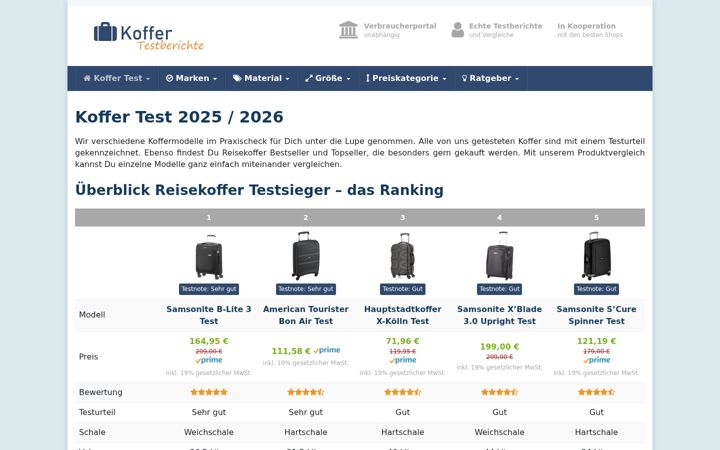The height and width of the screenshot is (450, 720).
Task: Open the American Tourister Bon Air Test link
Action: click(306, 315)
